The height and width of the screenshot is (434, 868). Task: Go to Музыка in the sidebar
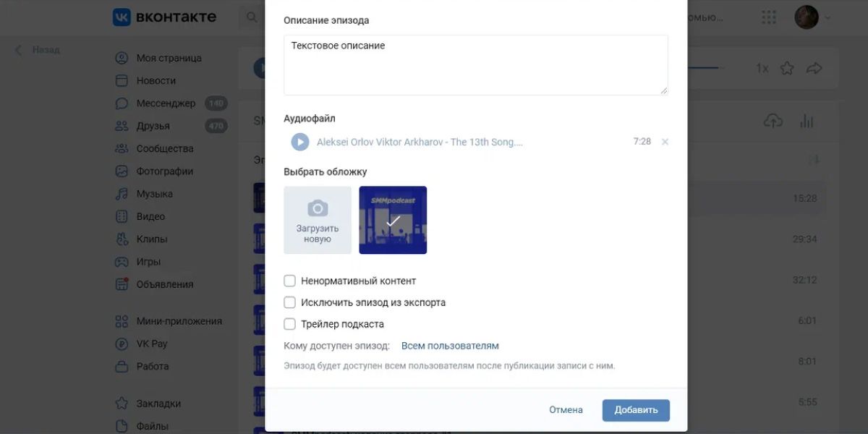point(154,194)
